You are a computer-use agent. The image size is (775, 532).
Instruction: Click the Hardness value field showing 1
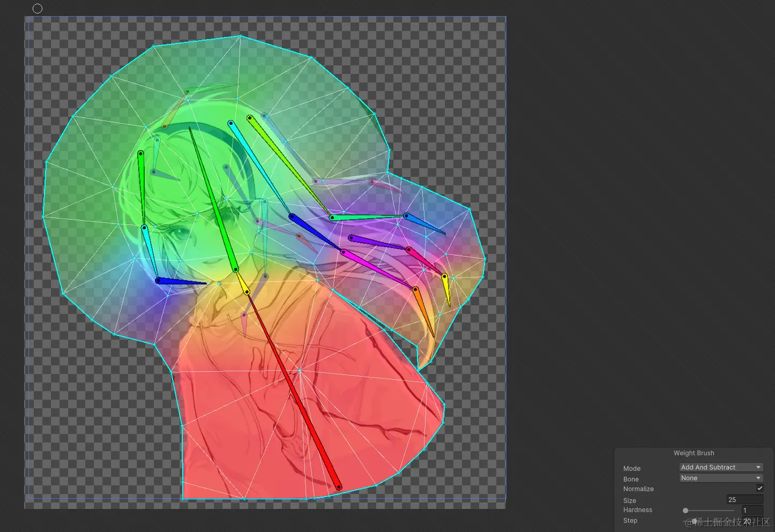752,511
